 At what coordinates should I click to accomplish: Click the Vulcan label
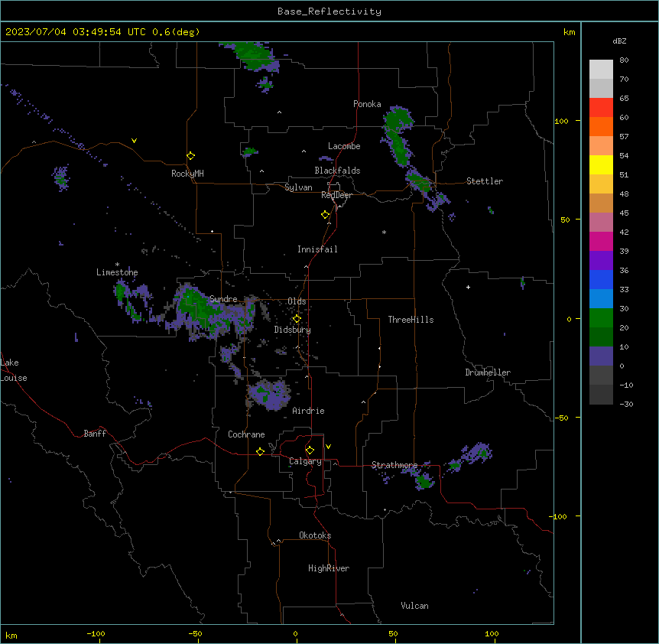(x=414, y=606)
